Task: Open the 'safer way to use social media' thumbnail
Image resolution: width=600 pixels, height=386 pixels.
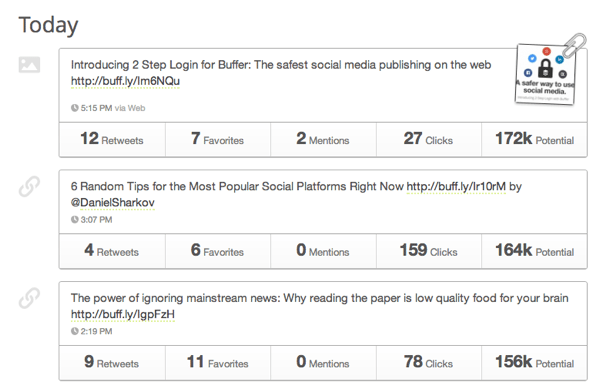Action: (545, 74)
